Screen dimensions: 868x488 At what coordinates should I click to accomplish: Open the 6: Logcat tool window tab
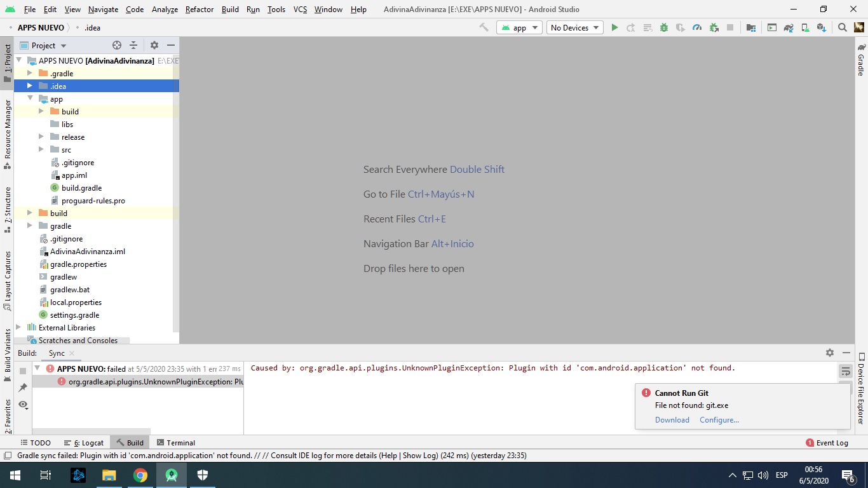point(84,442)
